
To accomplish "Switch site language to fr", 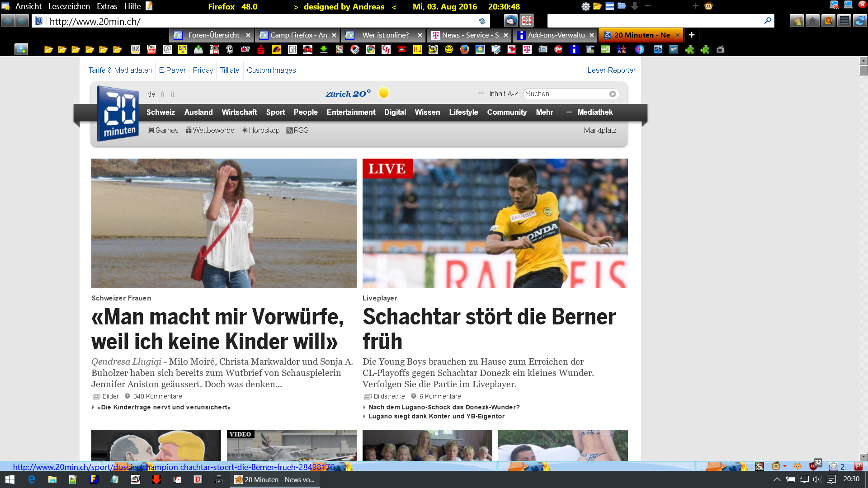I will tap(163, 94).
